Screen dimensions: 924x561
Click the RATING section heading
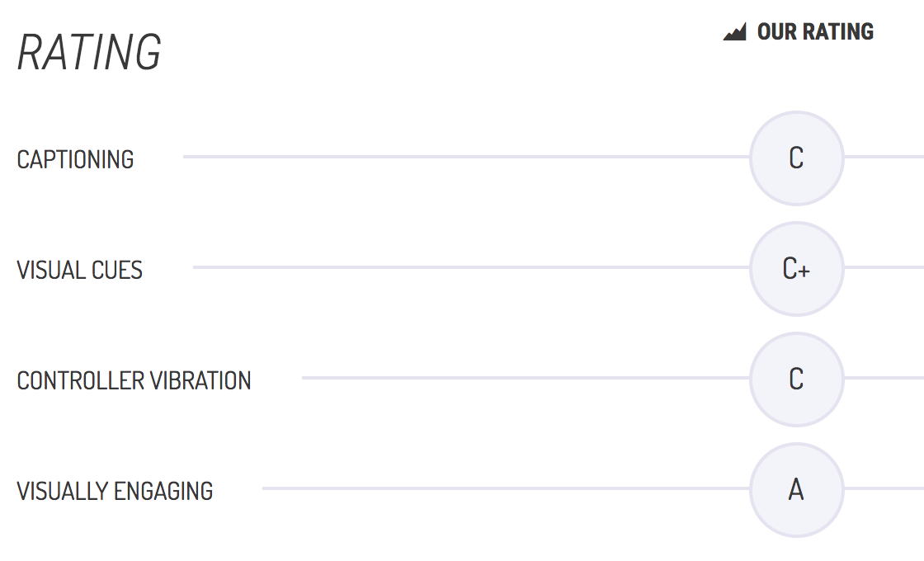tap(89, 52)
